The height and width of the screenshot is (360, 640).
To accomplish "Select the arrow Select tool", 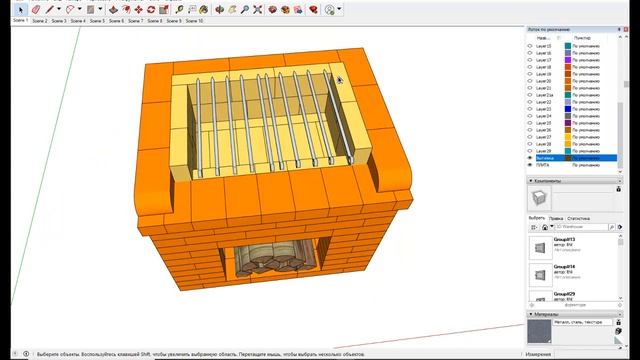I will [x=20, y=9].
